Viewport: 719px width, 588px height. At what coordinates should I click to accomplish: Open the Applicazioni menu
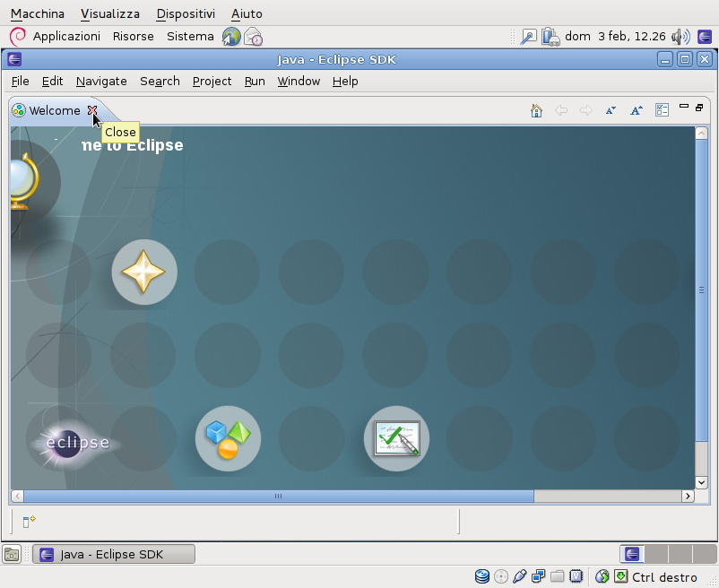click(x=66, y=36)
